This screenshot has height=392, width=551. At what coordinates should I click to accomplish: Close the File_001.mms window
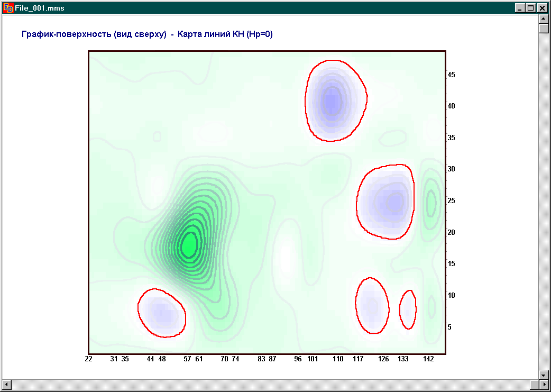(541, 8)
